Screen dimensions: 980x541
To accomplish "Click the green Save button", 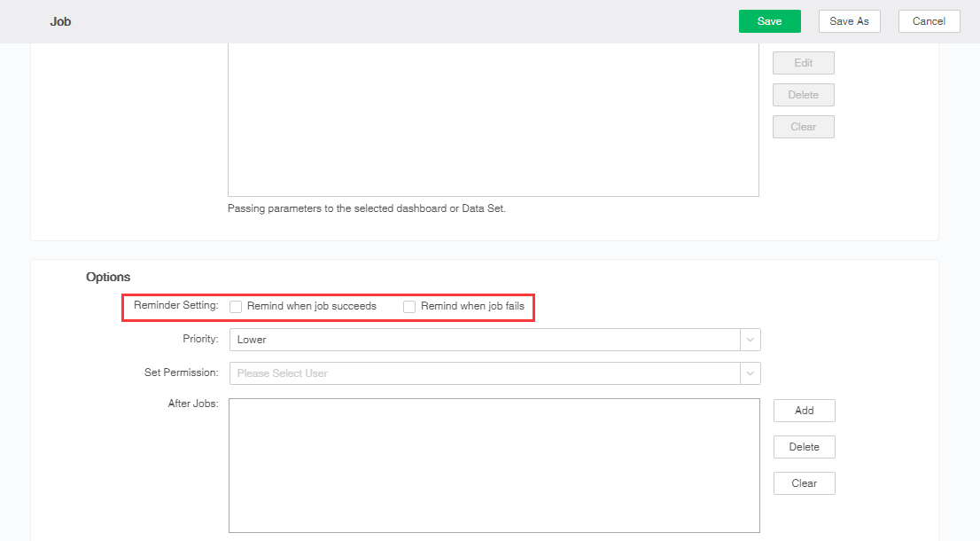I will [769, 21].
